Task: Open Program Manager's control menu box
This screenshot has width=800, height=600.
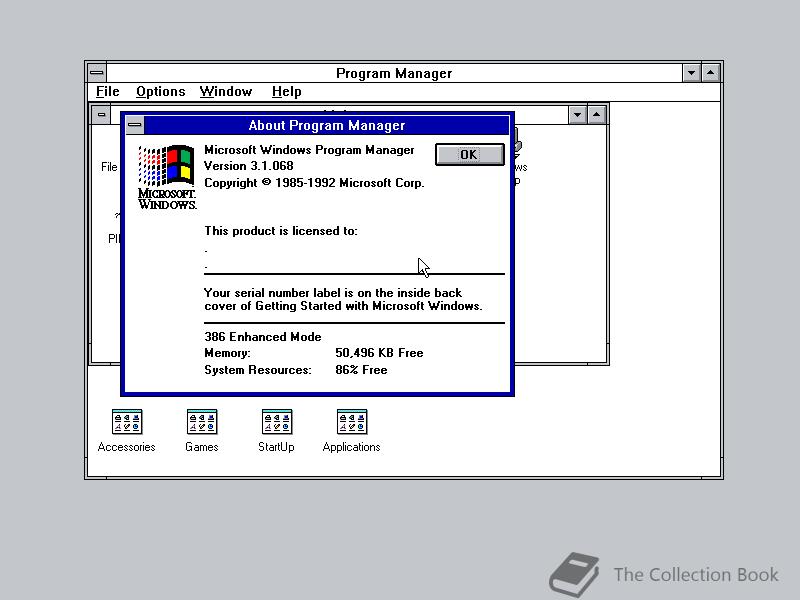Action: click(x=97, y=73)
